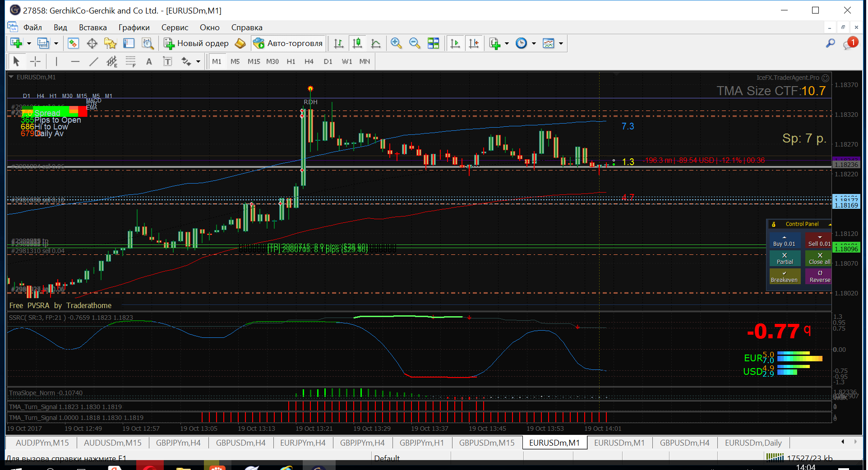
Task: Open the templates icon
Action: pos(549,43)
